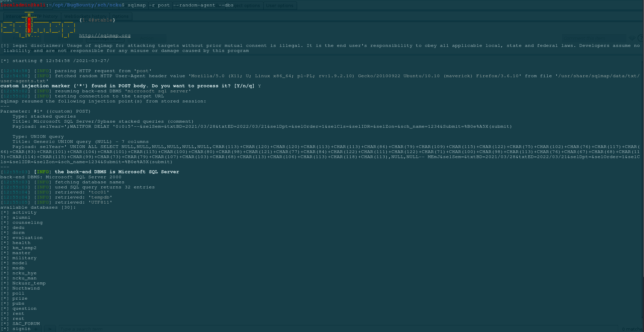
Task: Click the 'available databases [30]:' heading
Action: tap(38, 207)
